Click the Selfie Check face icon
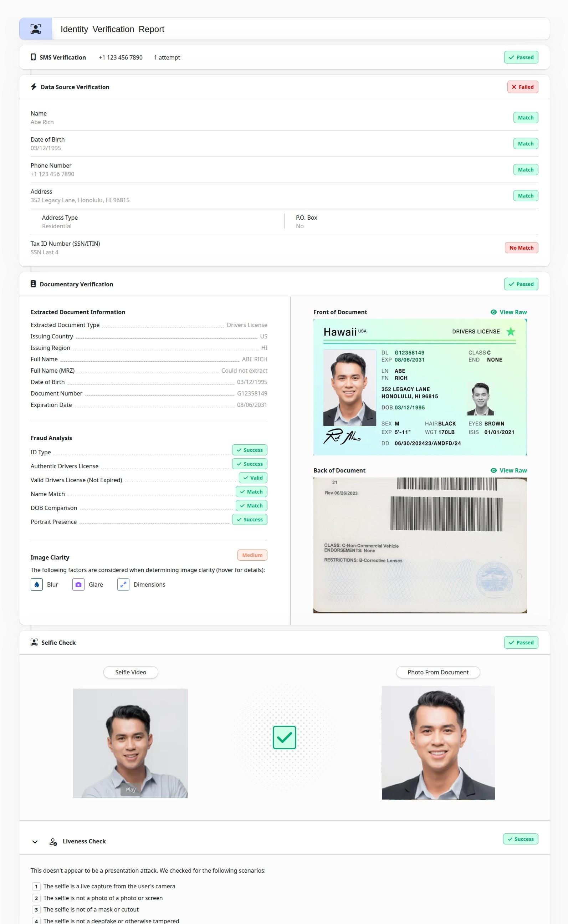Viewport: 568px width, 924px height. click(x=34, y=642)
